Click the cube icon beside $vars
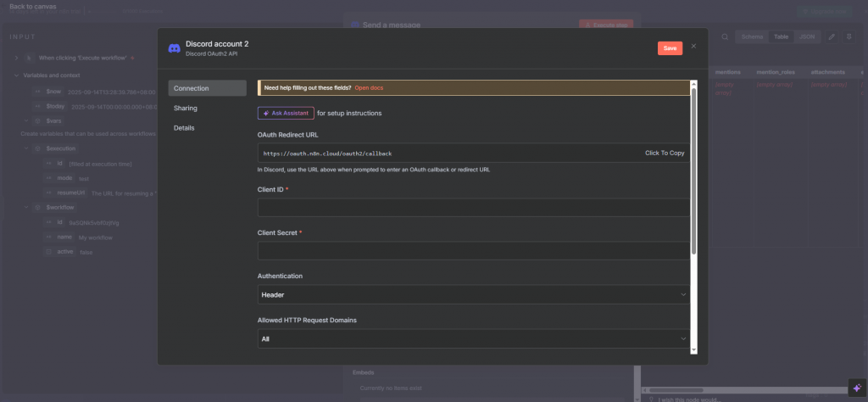Screen dimensions: 868x402 click(38, 120)
